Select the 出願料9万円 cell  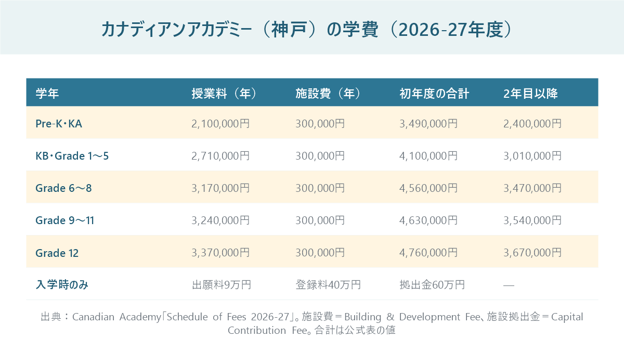(x=222, y=285)
